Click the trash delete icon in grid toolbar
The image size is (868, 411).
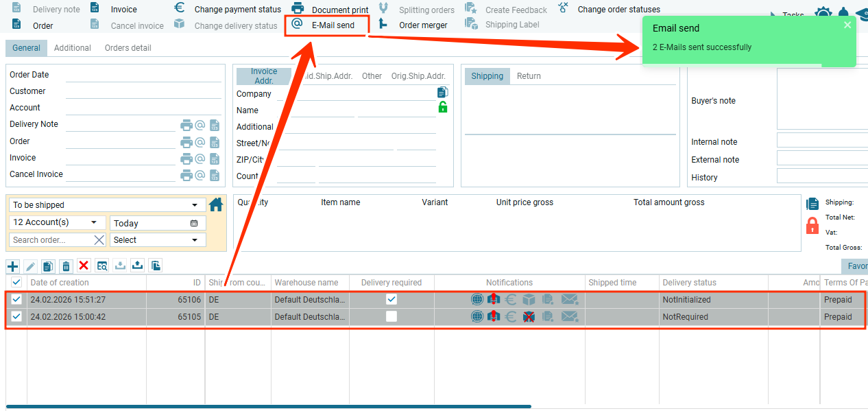click(66, 266)
